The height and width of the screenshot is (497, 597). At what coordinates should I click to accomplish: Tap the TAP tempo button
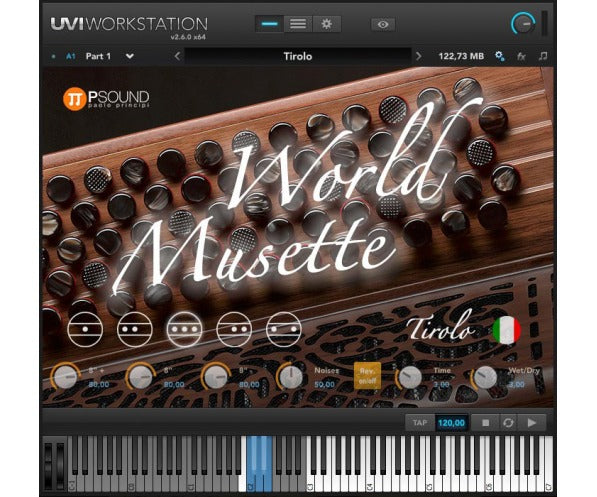point(420,423)
